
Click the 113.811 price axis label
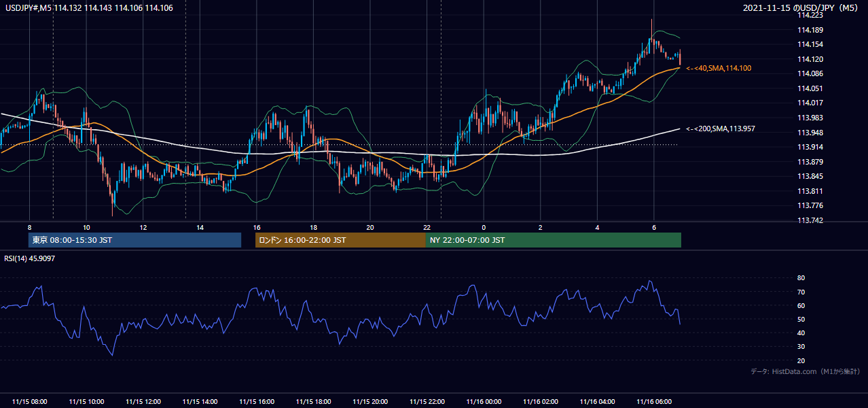(810, 191)
